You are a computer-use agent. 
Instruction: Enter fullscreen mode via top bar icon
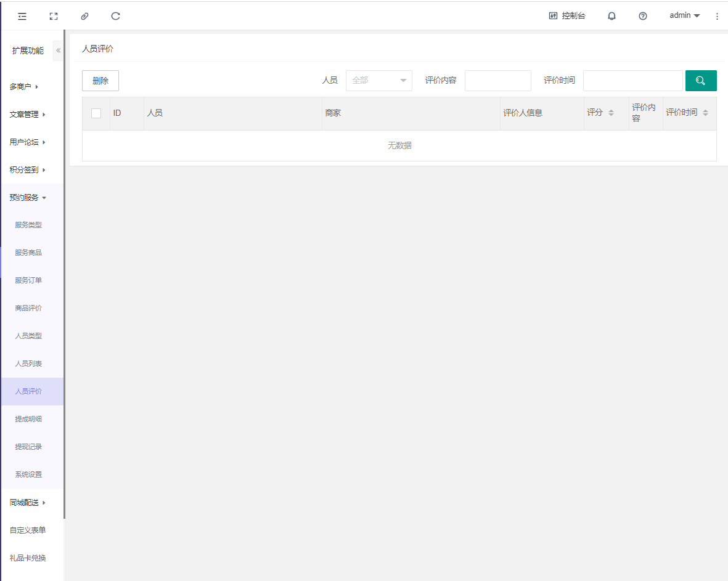[x=54, y=16]
